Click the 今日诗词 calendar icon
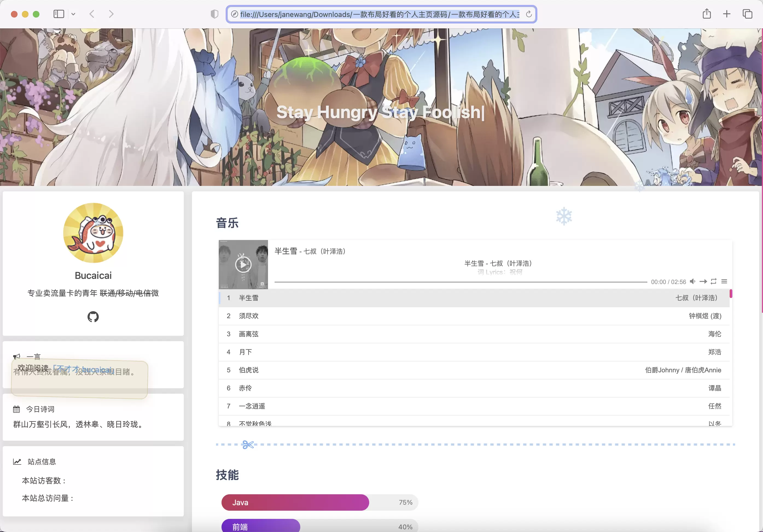The image size is (763, 532). tap(17, 409)
